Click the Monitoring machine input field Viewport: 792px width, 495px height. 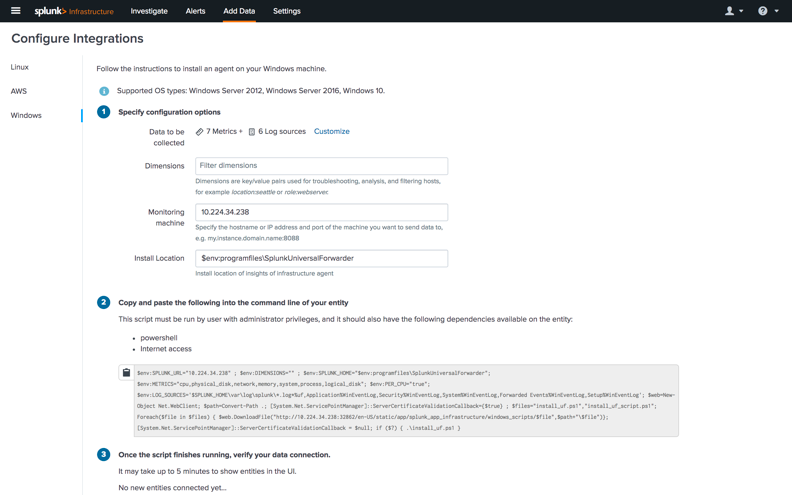point(321,212)
